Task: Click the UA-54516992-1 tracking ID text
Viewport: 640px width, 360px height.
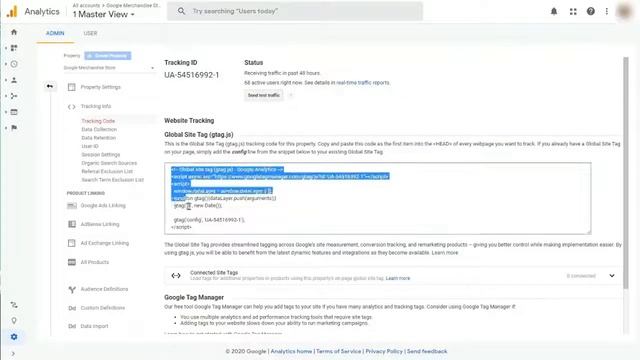Action: (191, 75)
